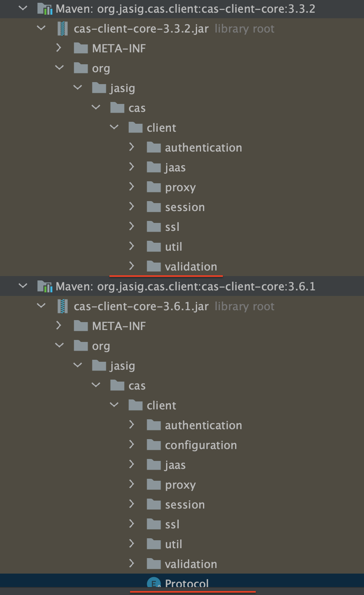Expand META-INF in the 3.6.1 jar
This screenshot has width=364, height=595.
pos(59,326)
